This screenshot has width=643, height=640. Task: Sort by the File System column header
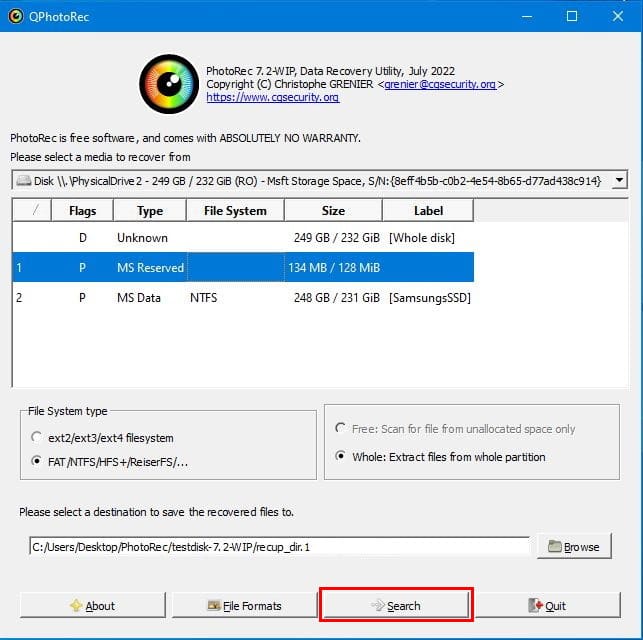pos(235,211)
